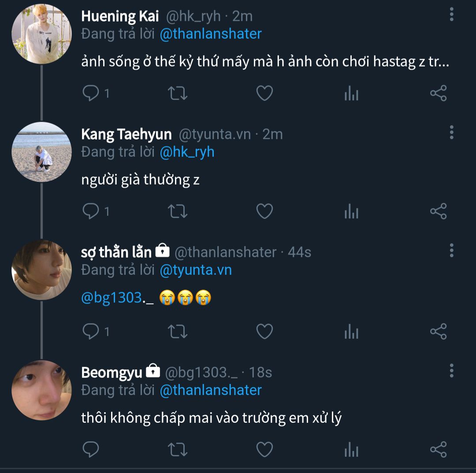Open Huening Kai's profile name
Image resolution: width=476 pixels, height=473 pixels.
tap(120, 16)
